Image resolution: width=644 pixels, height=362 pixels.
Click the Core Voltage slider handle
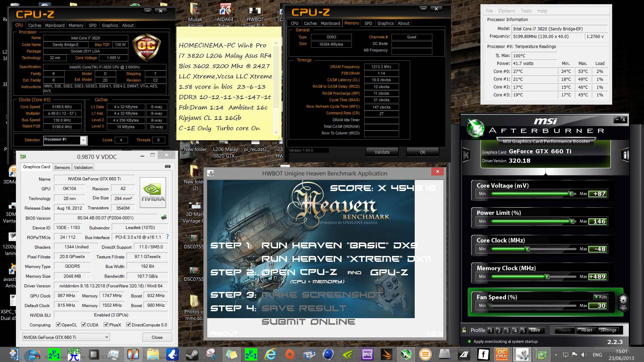(571, 194)
